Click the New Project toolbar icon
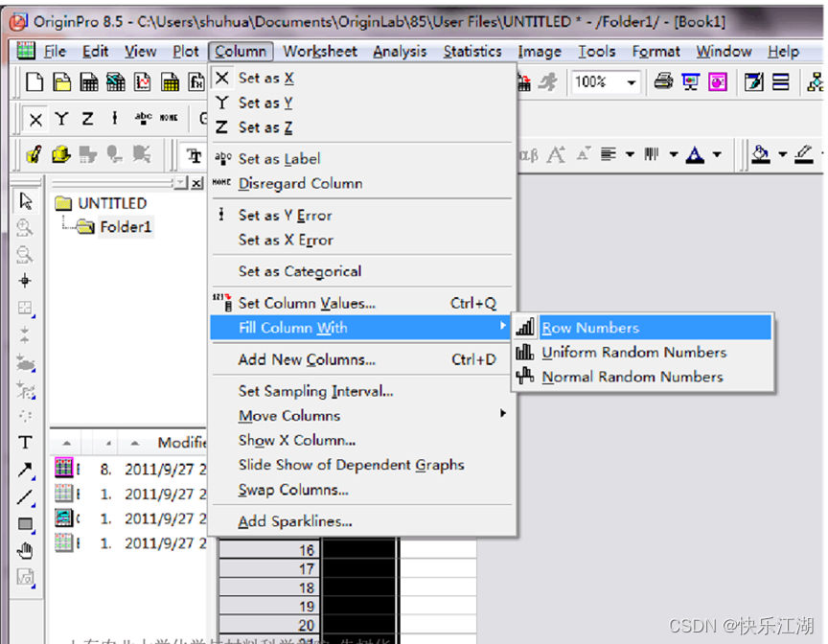Screen dimensions: 828x644 tap(34, 82)
